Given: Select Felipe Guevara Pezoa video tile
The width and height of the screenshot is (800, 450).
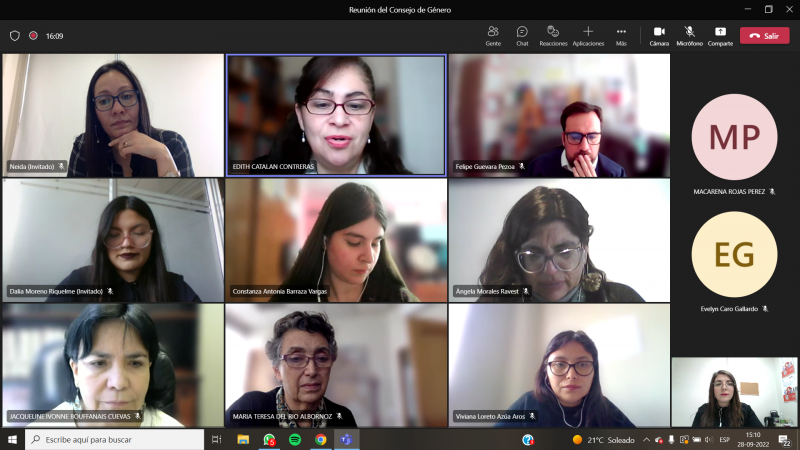Looking at the screenshot, I should [559, 114].
